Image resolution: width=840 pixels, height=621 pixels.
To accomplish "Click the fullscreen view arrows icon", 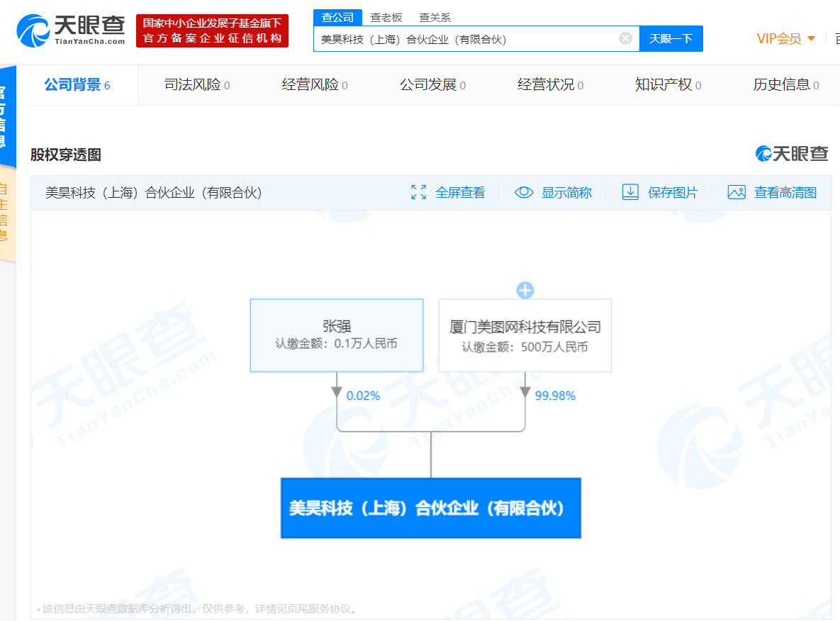I will 418,192.
